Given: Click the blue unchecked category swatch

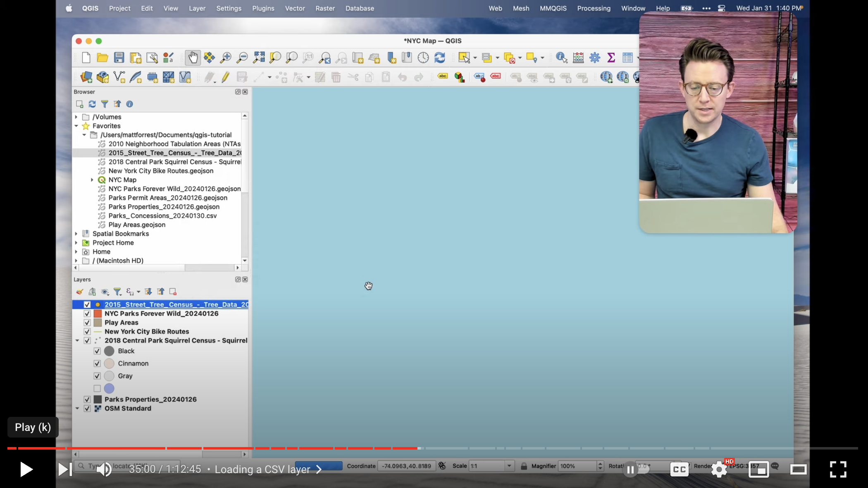Looking at the screenshot, I should (109, 388).
